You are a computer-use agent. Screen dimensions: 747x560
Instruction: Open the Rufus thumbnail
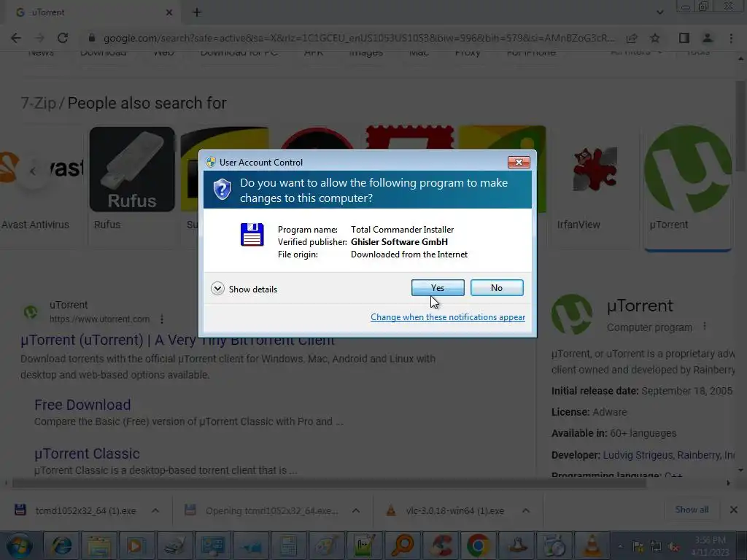[132, 168]
